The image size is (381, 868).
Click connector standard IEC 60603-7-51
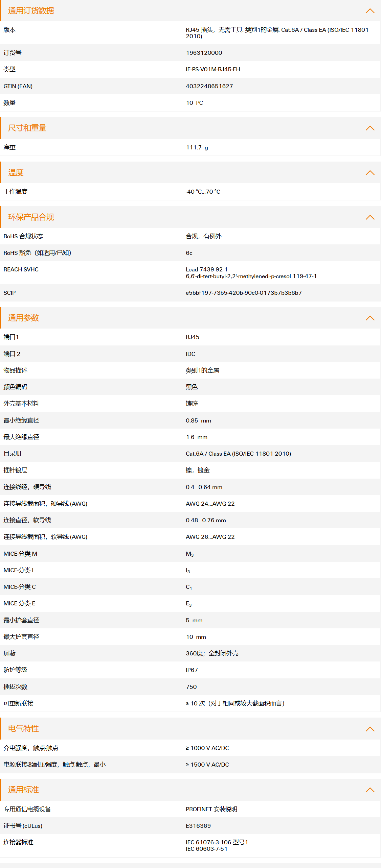206,849
